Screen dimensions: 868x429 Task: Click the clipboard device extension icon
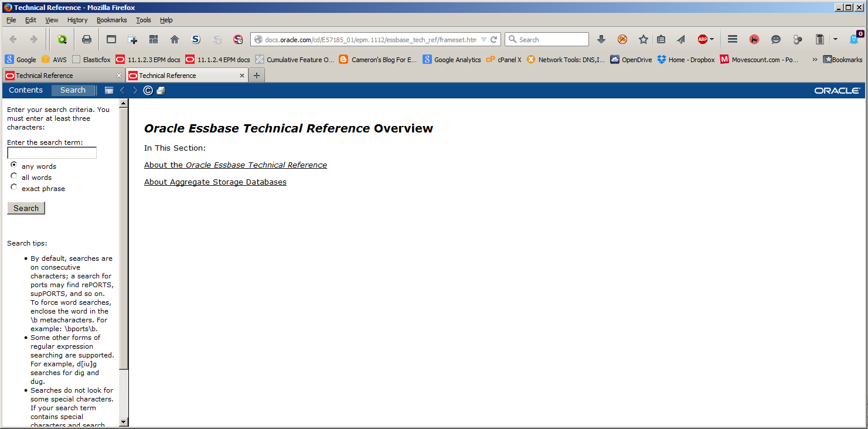click(x=820, y=39)
